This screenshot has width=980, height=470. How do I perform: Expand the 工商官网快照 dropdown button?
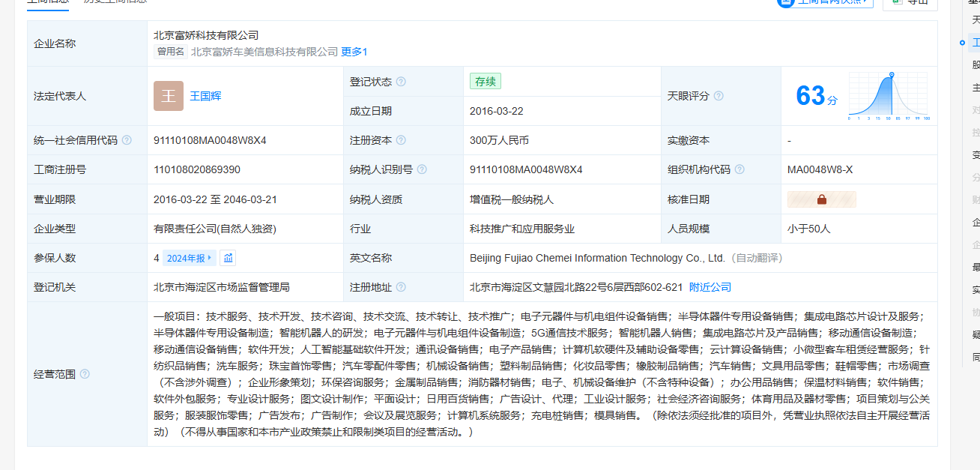point(825,2)
